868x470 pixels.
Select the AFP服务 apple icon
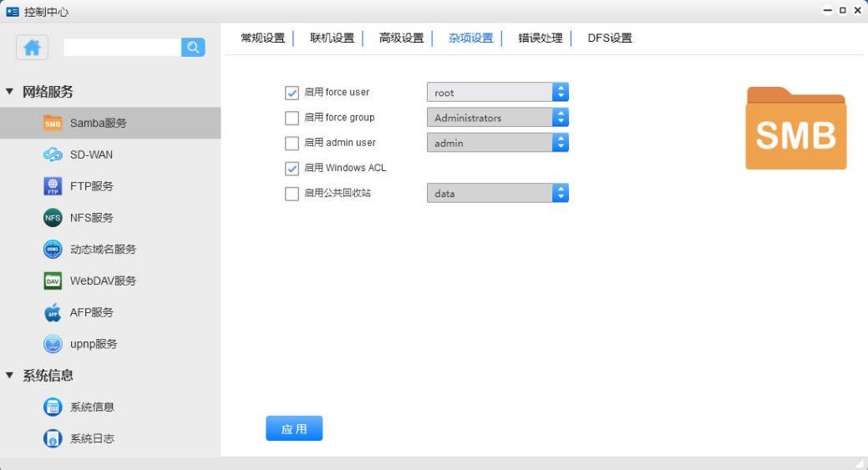[53, 313]
